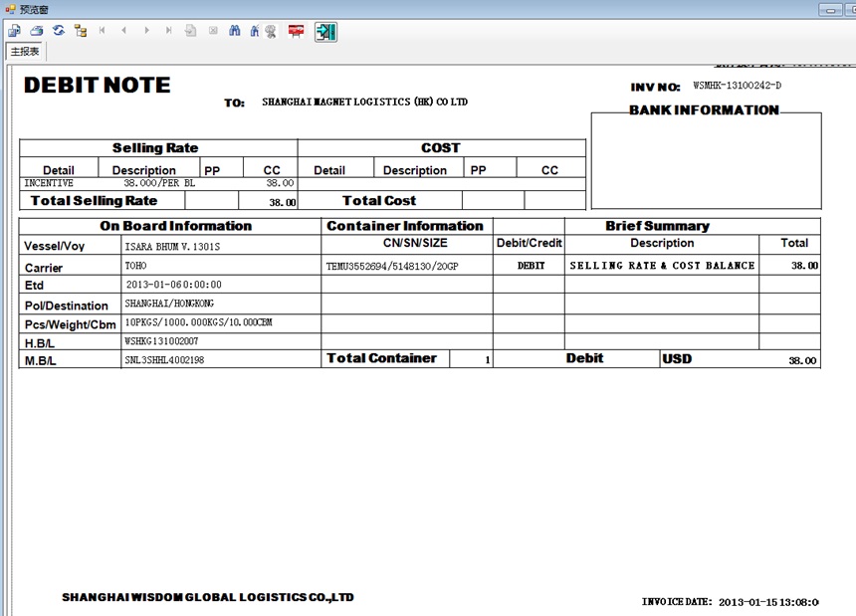
Task: Click the invoice date 2013-01-15
Action: pos(768,602)
